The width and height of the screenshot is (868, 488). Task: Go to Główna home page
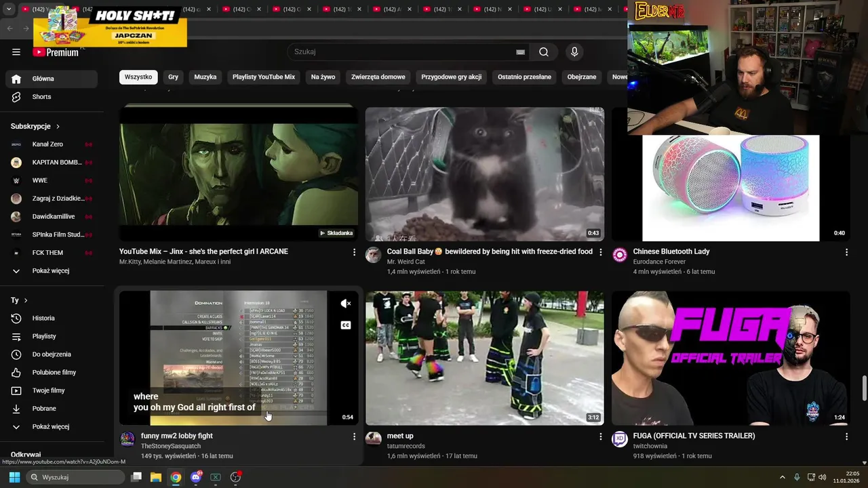(x=52, y=79)
